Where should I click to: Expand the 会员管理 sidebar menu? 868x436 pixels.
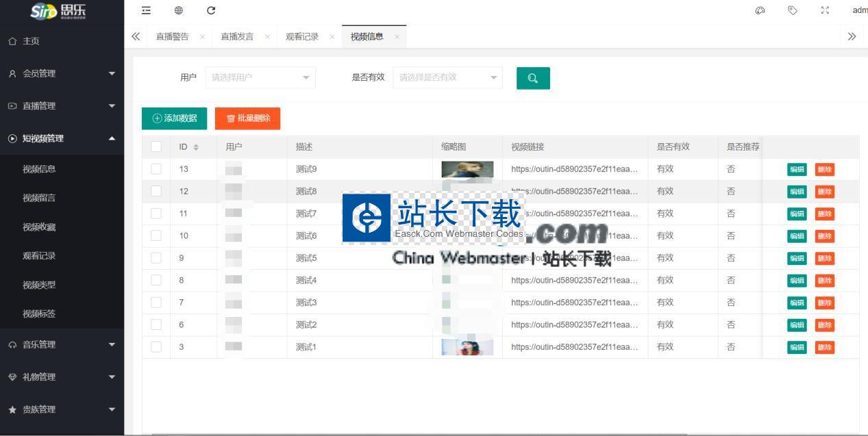coord(62,73)
